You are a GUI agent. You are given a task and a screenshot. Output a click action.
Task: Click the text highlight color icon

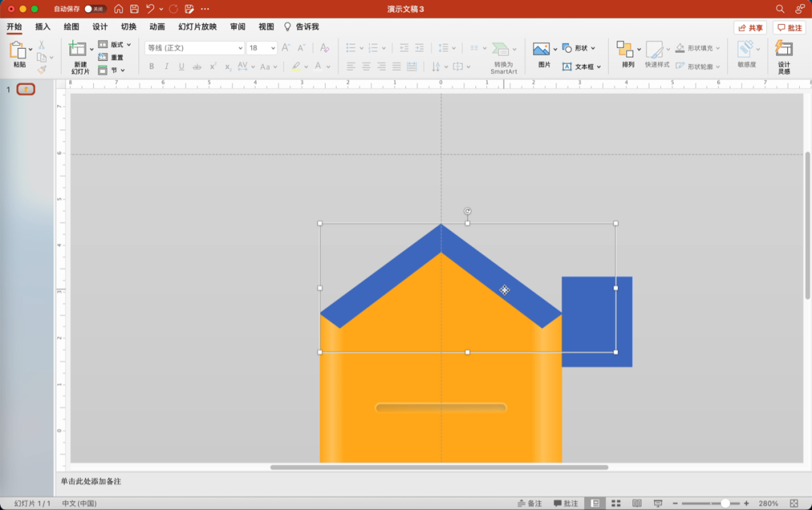point(295,66)
